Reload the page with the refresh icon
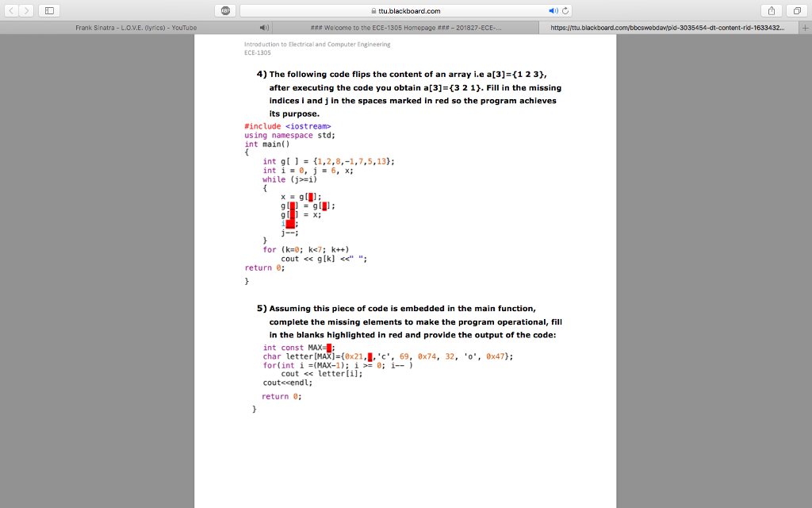The width and height of the screenshot is (812, 508). click(x=565, y=11)
